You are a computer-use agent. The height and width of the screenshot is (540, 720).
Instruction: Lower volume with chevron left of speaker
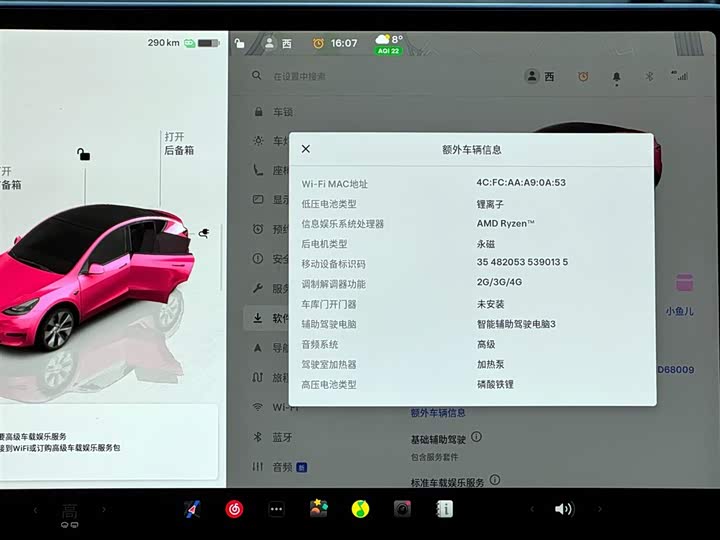pos(532,509)
